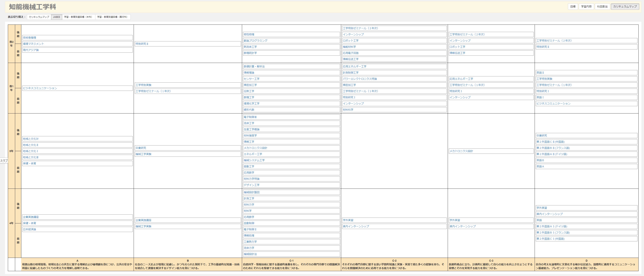The height and width of the screenshot is (276, 644).
Task: Open the 材料強度学 course link
Action: point(250,136)
